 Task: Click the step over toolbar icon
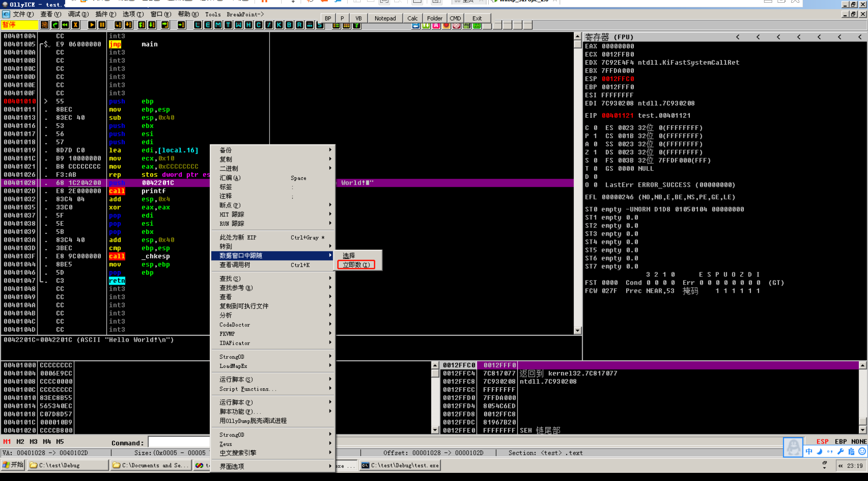[x=128, y=25]
